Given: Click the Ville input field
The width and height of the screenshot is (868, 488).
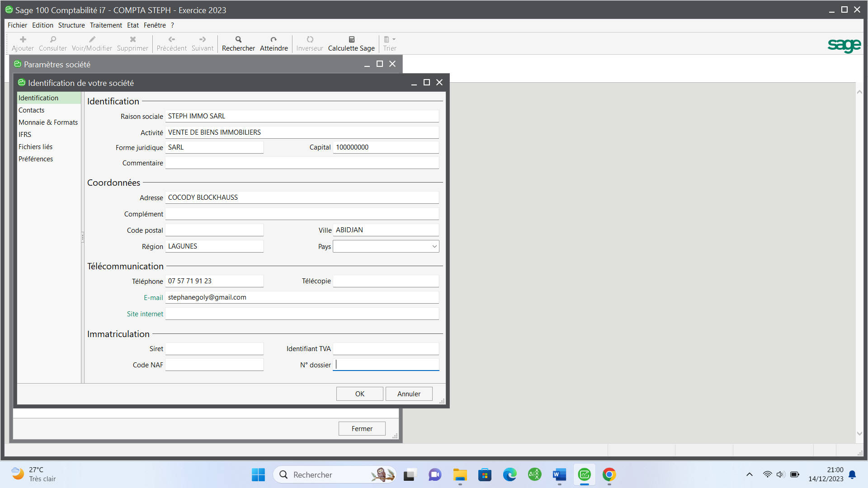Looking at the screenshot, I should click(386, 230).
